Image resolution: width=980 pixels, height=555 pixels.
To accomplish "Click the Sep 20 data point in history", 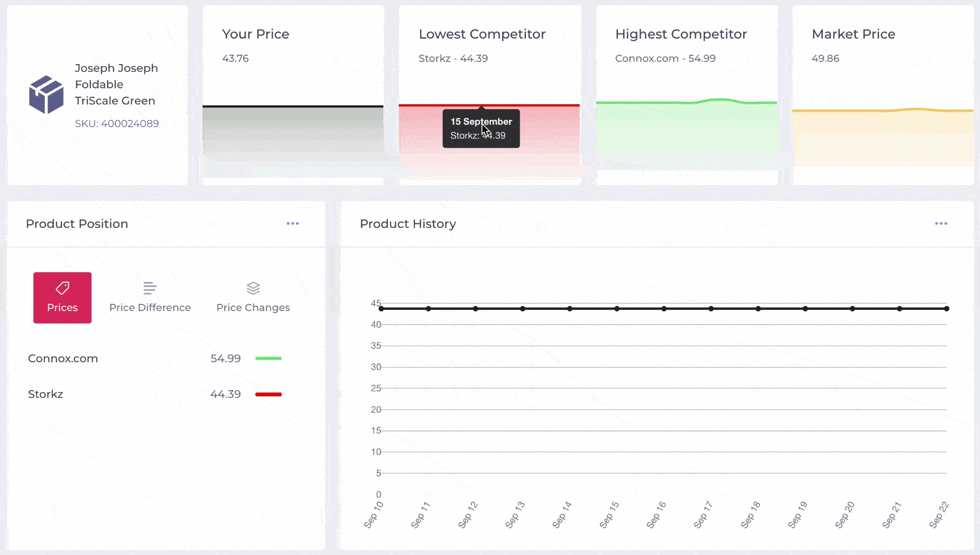I will 852,309.
